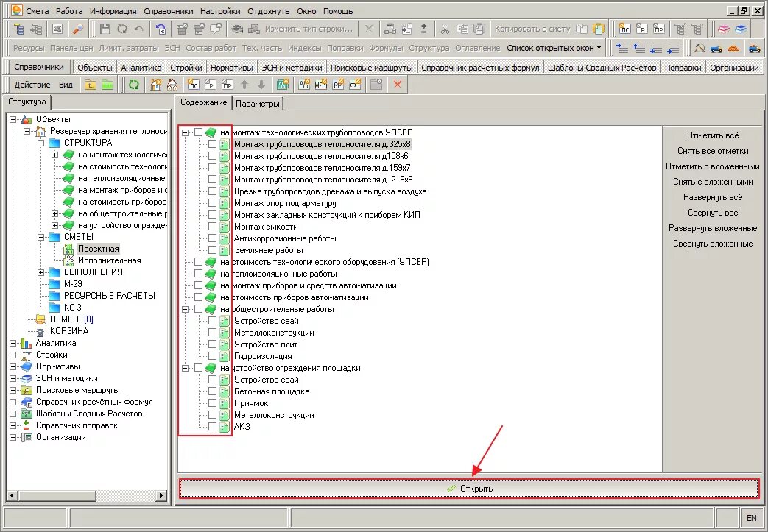
Task: Enable the на теплоизоляционные работы checkbox
Action: point(198,274)
